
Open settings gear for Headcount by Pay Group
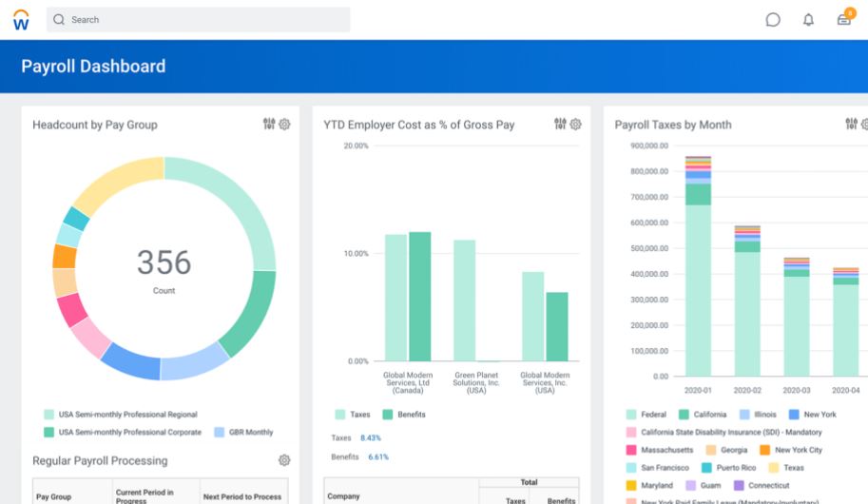click(x=284, y=124)
